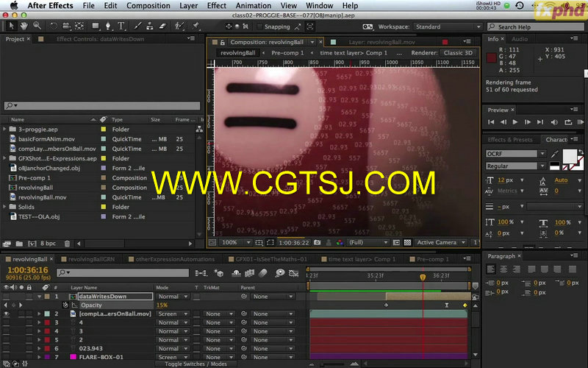588x368 pixels.
Task: Click new folder icon in Project panel
Action: [19, 244]
